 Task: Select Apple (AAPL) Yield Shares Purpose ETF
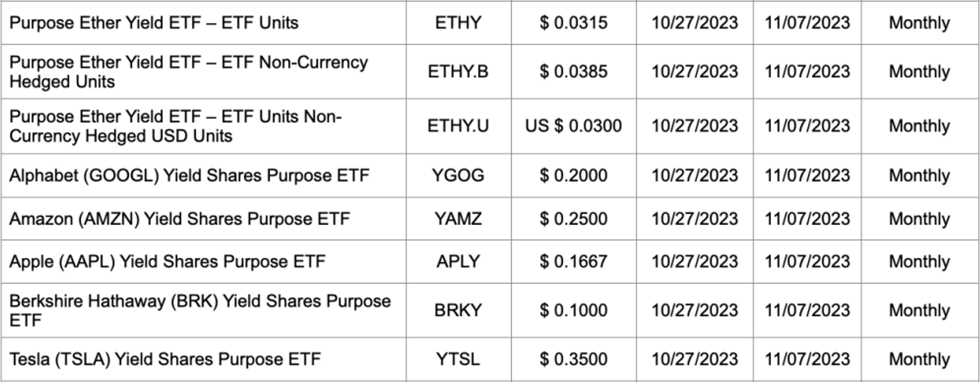[167, 262]
